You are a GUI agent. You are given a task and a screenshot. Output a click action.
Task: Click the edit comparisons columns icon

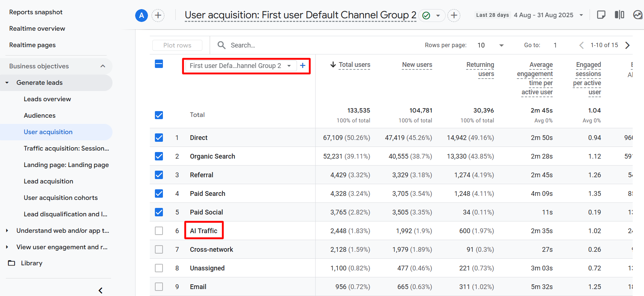pyautogui.click(x=620, y=15)
